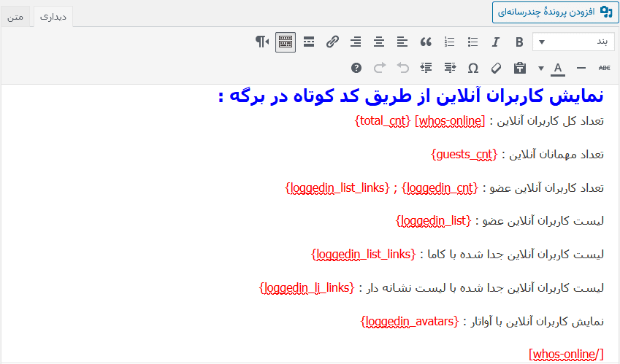Click the {loggedin_li_links} shortcode text

point(307,288)
